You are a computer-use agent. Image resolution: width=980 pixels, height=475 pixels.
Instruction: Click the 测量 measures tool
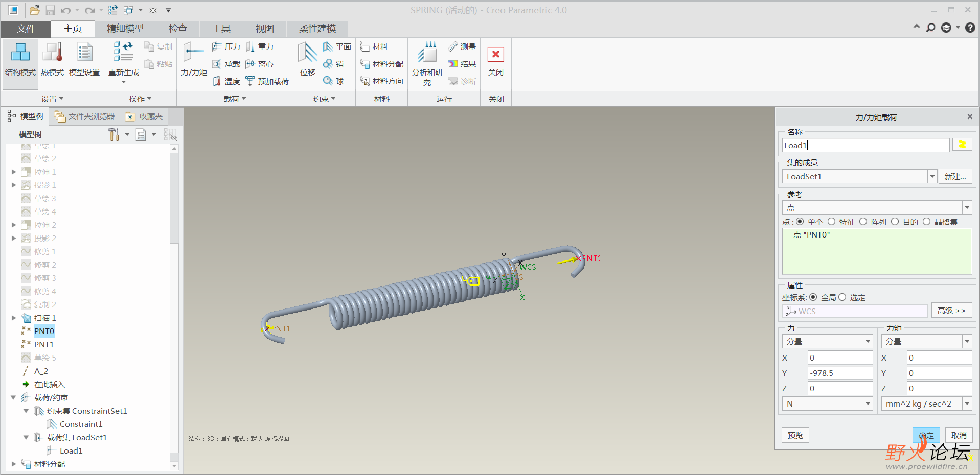point(462,47)
